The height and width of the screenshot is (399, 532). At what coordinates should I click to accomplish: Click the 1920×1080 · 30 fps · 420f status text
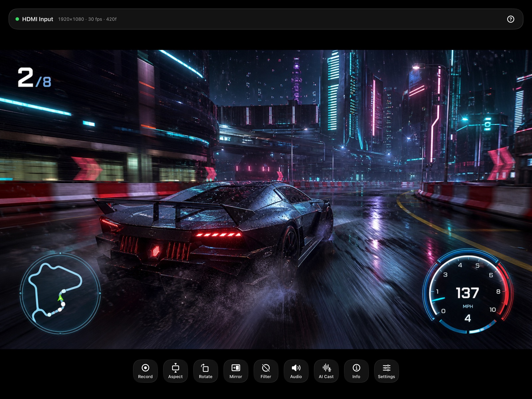[x=87, y=19]
